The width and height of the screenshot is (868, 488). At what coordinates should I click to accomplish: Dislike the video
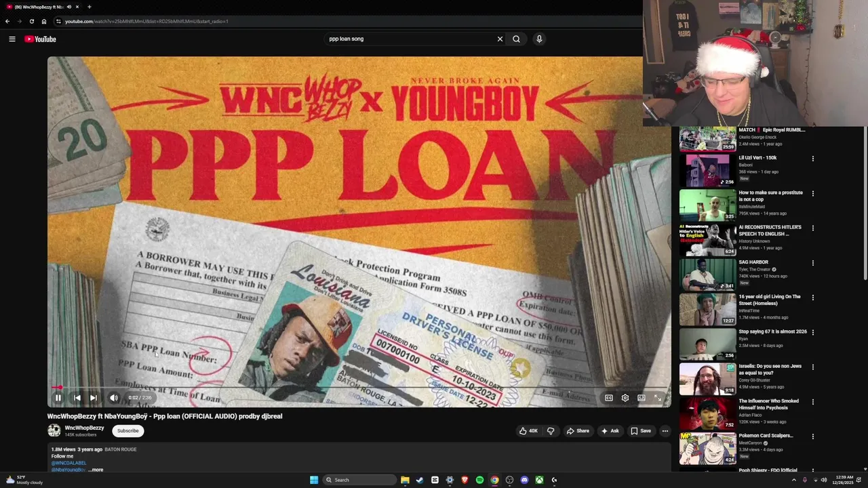tap(551, 431)
